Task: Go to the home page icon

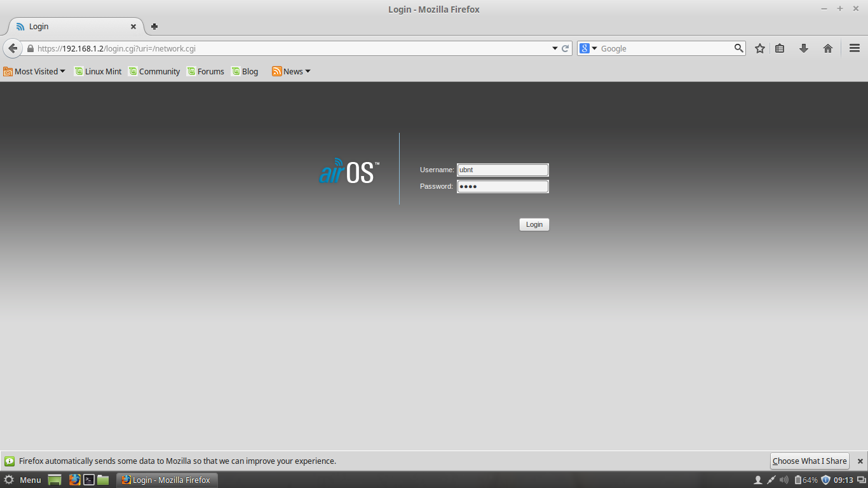Action: [827, 48]
